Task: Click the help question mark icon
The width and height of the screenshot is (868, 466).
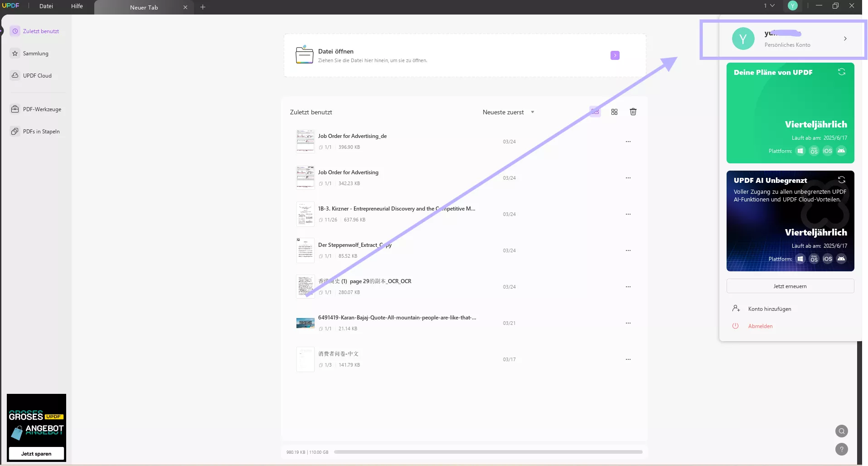Action: 842,449
